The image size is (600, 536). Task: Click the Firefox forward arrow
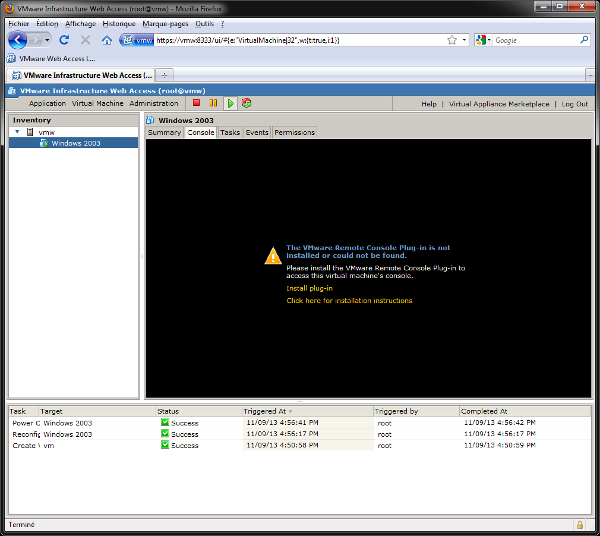click(35, 40)
